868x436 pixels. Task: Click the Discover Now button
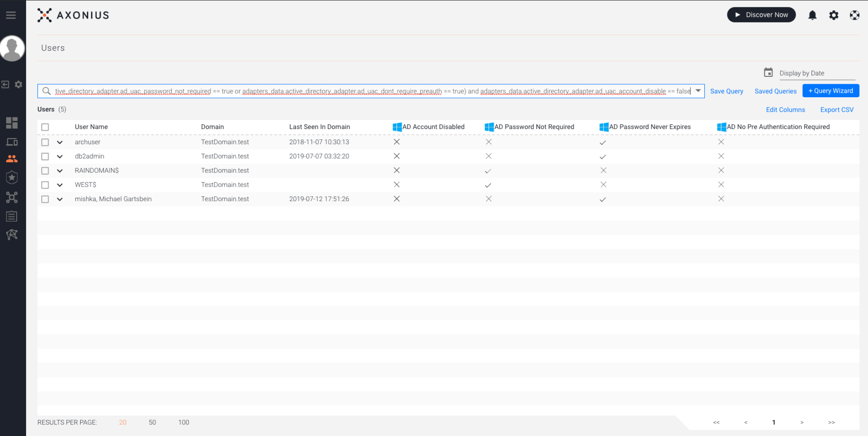coord(761,15)
